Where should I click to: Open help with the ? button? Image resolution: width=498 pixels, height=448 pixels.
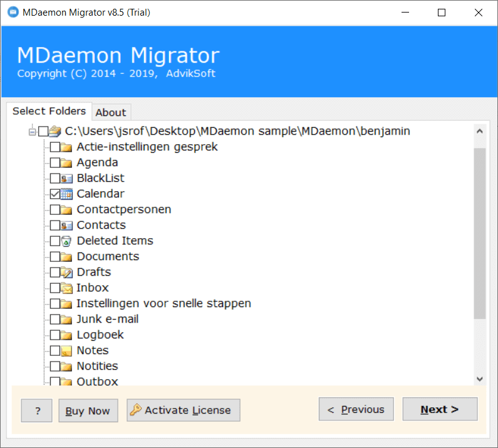pyautogui.click(x=36, y=411)
